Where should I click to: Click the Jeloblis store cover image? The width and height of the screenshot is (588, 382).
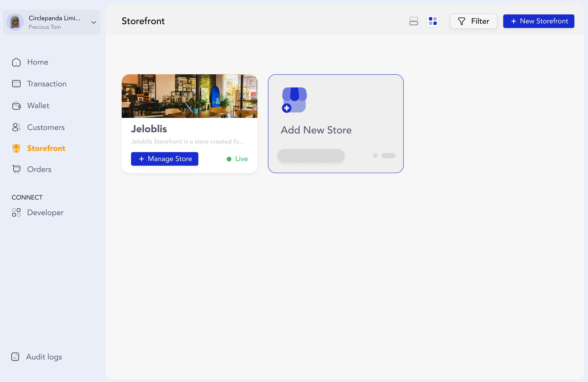click(189, 96)
